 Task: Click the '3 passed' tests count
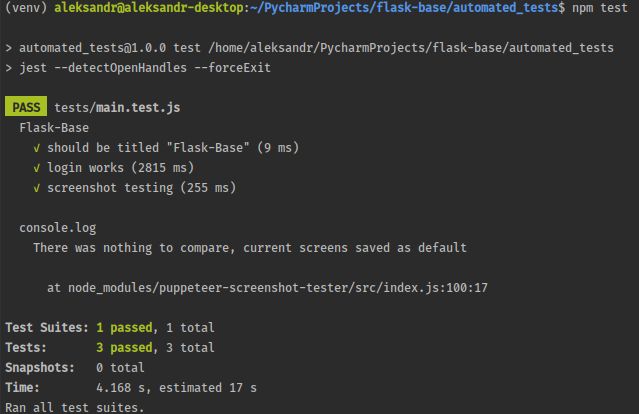pos(124,348)
